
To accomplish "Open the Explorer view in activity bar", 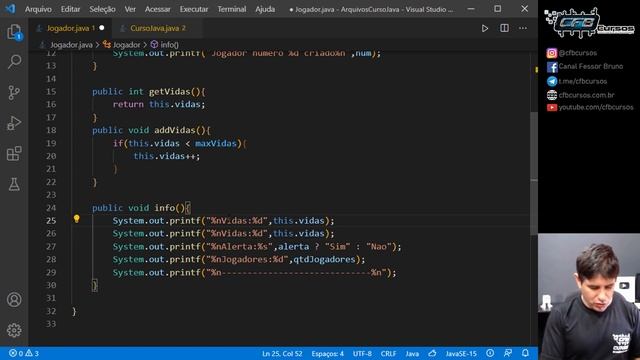I will (14, 32).
